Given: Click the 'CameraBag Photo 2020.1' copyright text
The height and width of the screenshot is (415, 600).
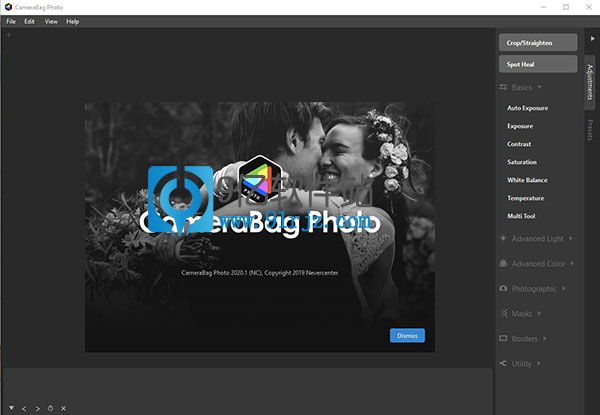Looking at the screenshot, I should click(260, 273).
